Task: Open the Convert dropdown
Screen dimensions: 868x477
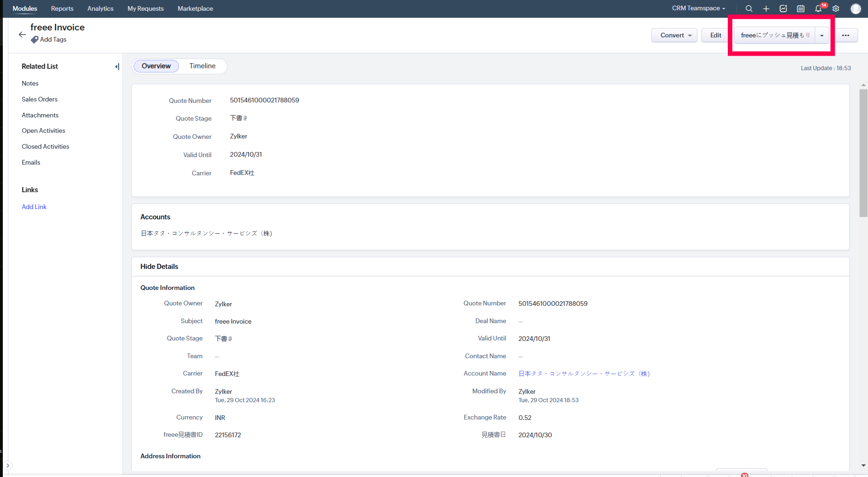Action: tap(674, 35)
